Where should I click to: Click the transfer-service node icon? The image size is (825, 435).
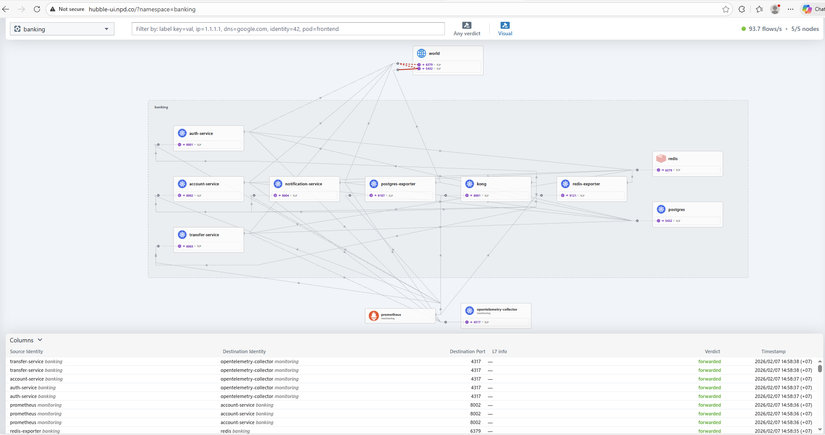(x=182, y=235)
